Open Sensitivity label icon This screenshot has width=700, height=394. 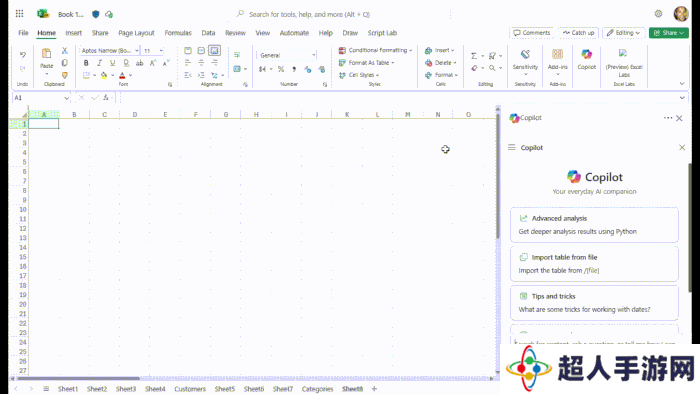525,54
